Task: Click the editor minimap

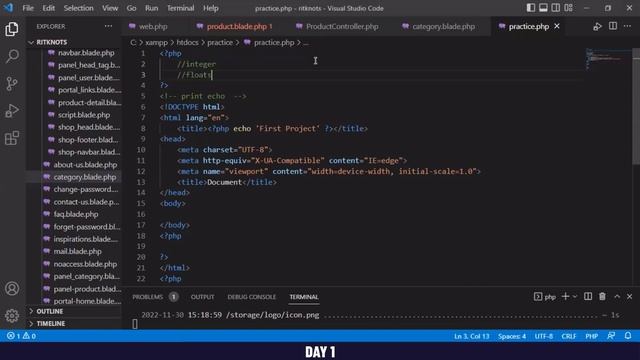Action: [608, 60]
